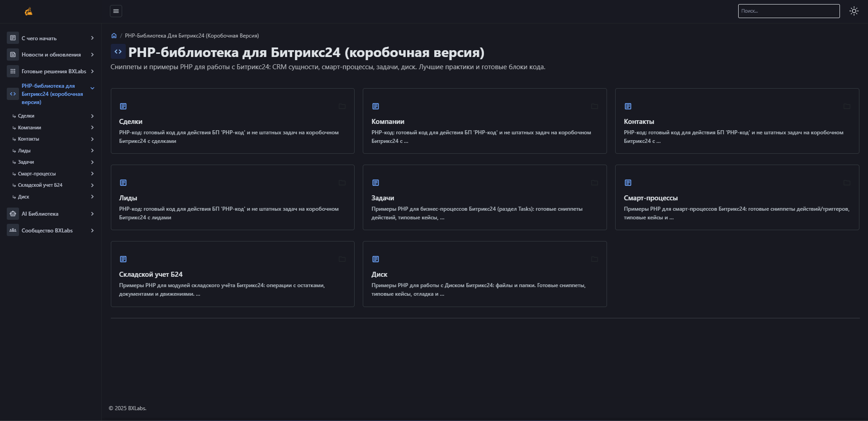This screenshot has width=868, height=421.
Task: Click the folder icon on Сделки card
Action: [342, 106]
